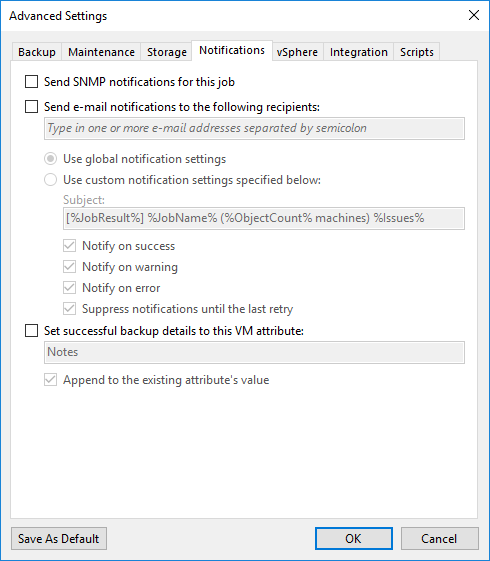The width and height of the screenshot is (490, 561).
Task: Go to the vSphere tab
Action: pyautogui.click(x=297, y=52)
